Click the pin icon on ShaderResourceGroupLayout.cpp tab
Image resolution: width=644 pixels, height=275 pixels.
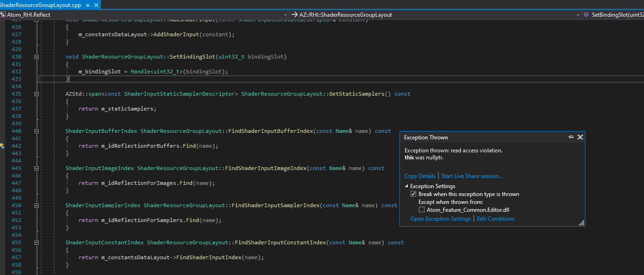87,6
